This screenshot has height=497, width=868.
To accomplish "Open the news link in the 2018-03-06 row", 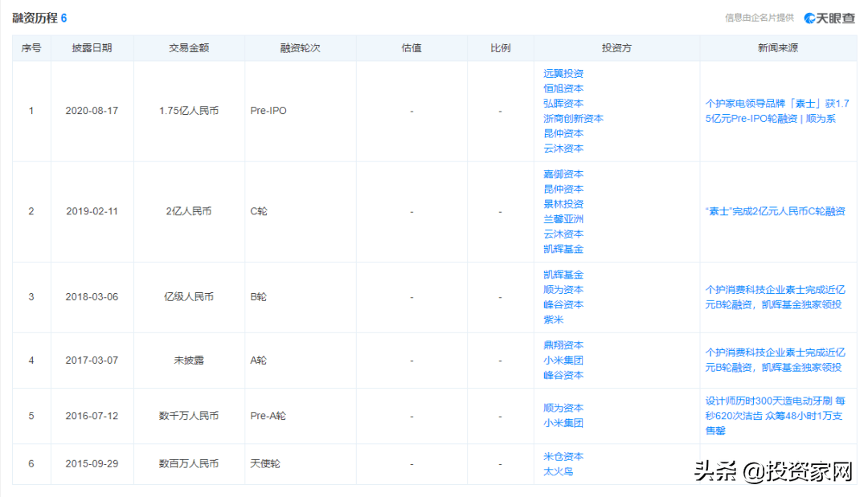I will pos(775,297).
